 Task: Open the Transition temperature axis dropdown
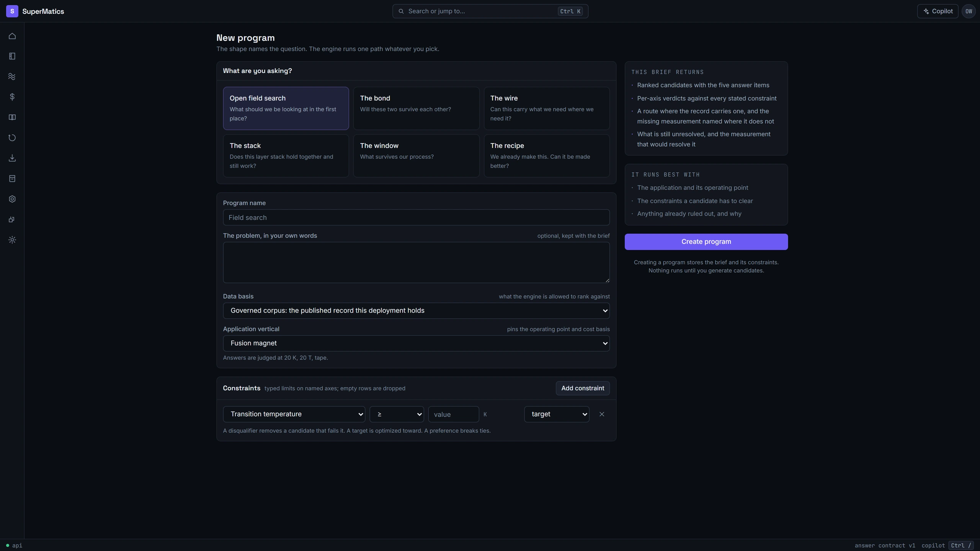tap(294, 414)
